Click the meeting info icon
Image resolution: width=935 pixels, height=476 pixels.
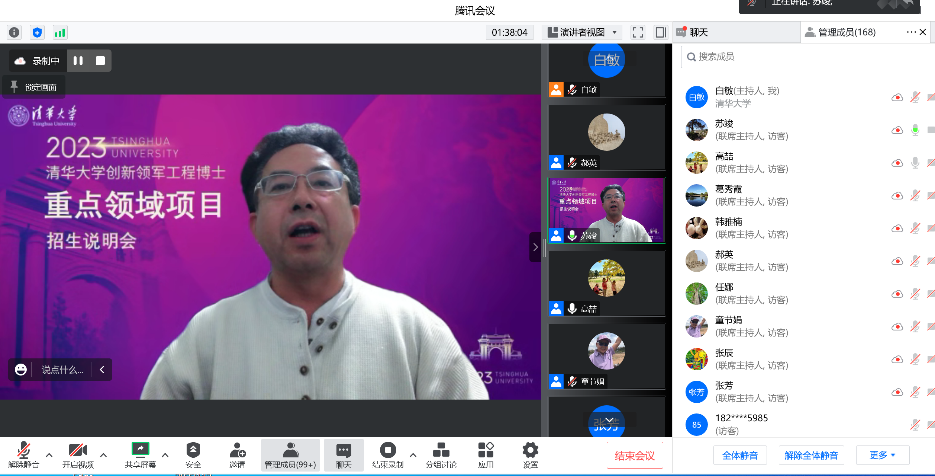point(14,33)
